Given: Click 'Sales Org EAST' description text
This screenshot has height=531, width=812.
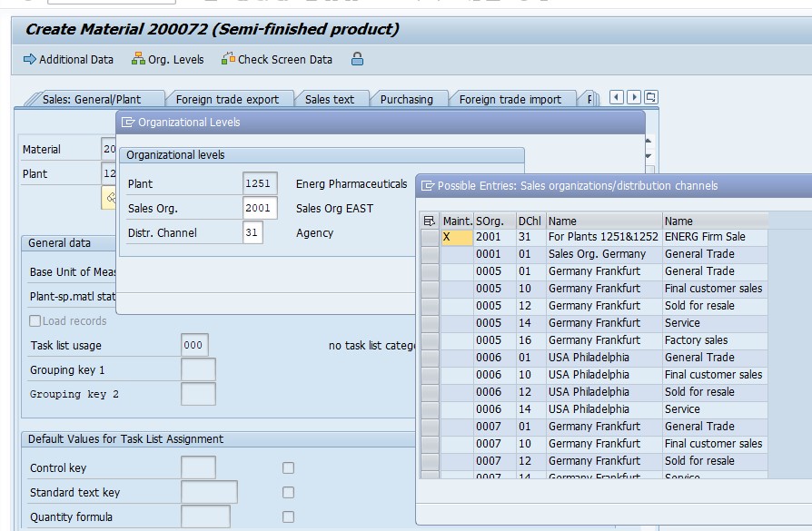Looking at the screenshot, I should (x=334, y=209).
